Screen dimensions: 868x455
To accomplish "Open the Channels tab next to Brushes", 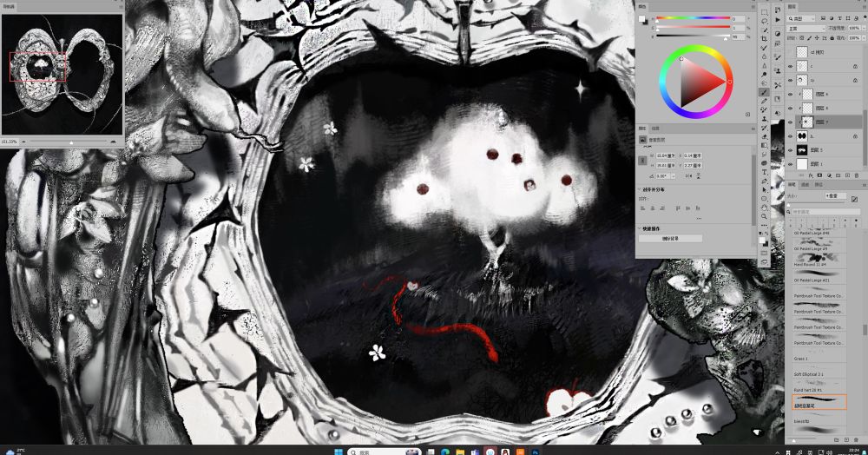I will 806,184.
